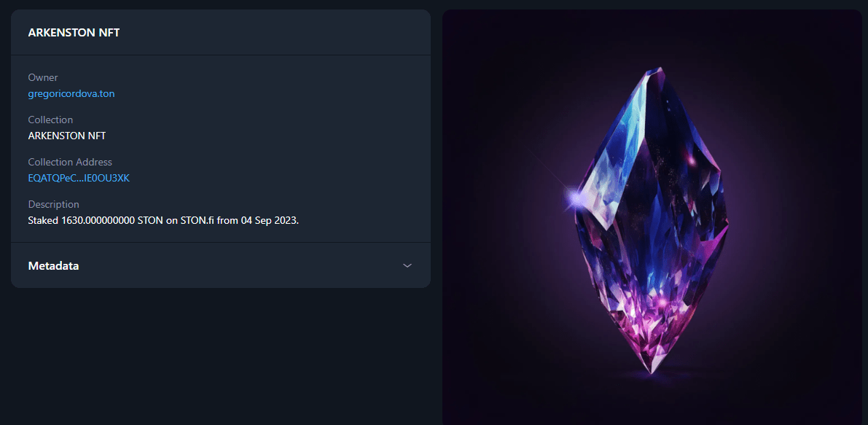The image size is (868, 425).
Task: Click the word Staked in the description
Action: [43, 220]
